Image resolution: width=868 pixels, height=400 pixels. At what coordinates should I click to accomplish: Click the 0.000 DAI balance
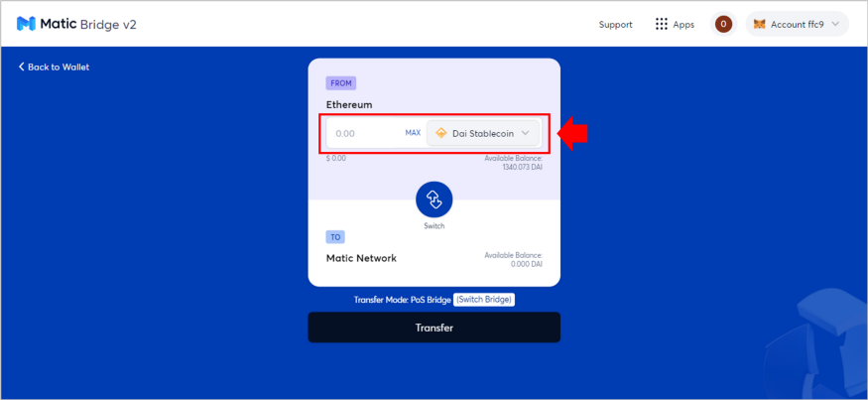[x=527, y=264]
